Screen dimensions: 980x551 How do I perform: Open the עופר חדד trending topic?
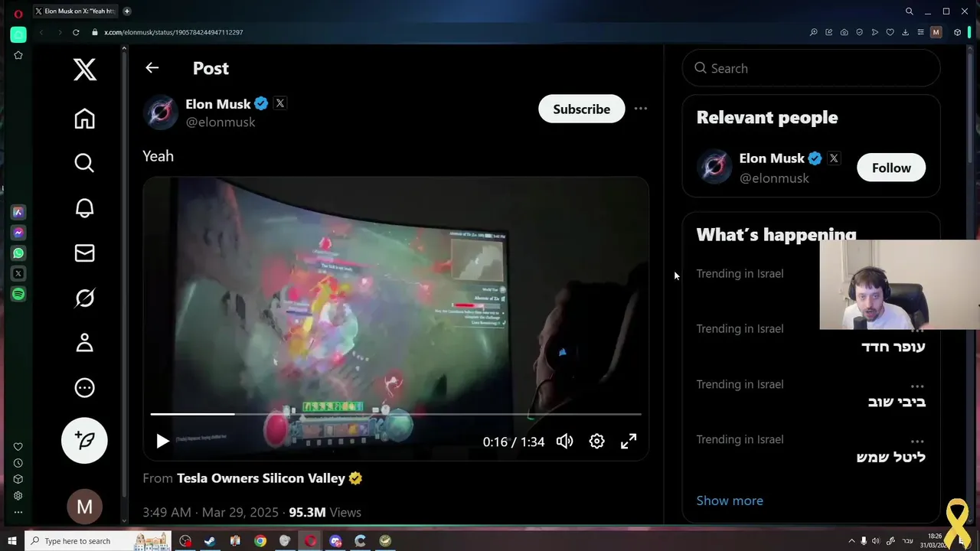(893, 347)
